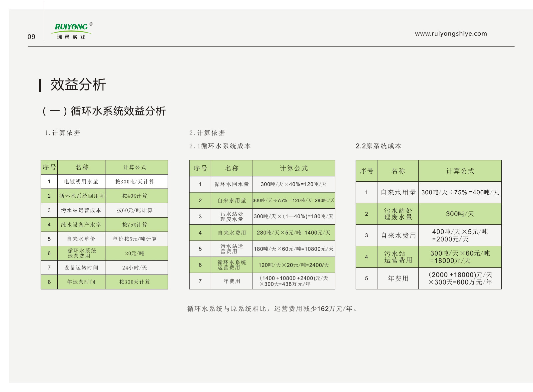This screenshot has height=392, width=533.
Task: Select the 300吨/天÷75%—120吨/天=280吨/天 formula
Action: pyautogui.click(x=293, y=200)
